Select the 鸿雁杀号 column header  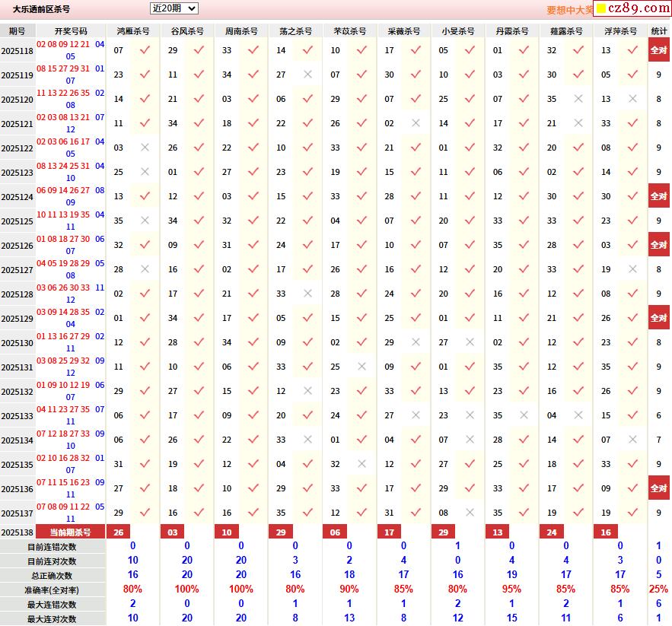pyautogui.click(x=133, y=31)
